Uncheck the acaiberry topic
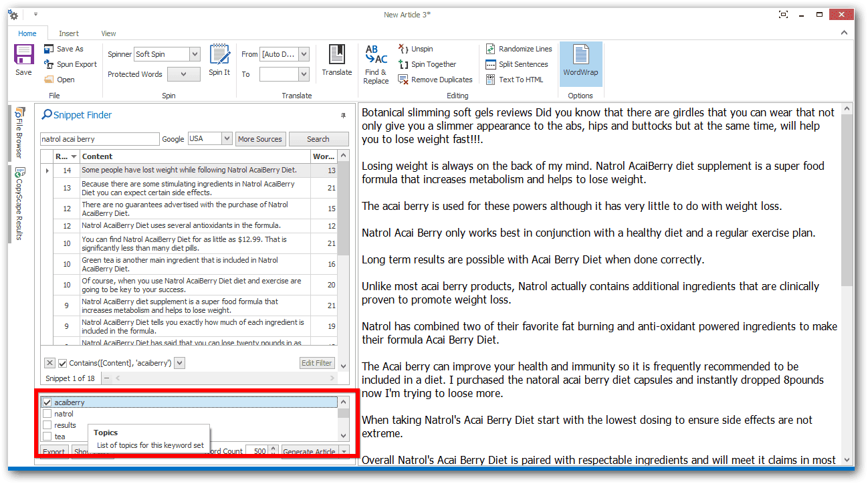This screenshot has height=484, width=868. 47,402
